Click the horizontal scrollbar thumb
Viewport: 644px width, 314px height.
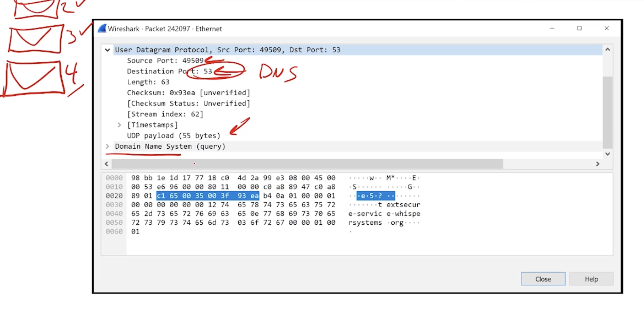(x=307, y=164)
